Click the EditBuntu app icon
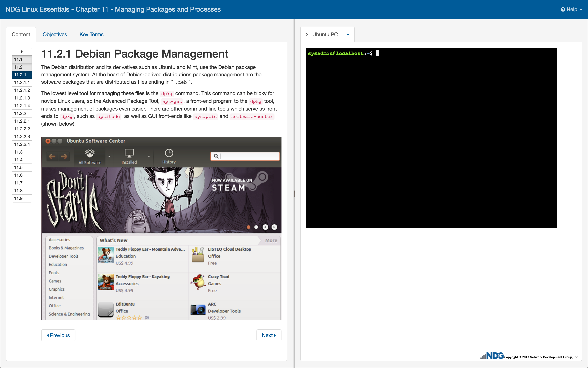This screenshot has width=588, height=368. point(106,310)
